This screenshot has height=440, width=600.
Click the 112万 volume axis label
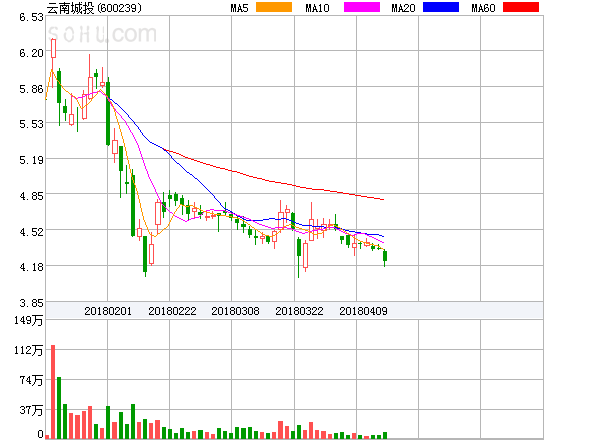(x=29, y=350)
